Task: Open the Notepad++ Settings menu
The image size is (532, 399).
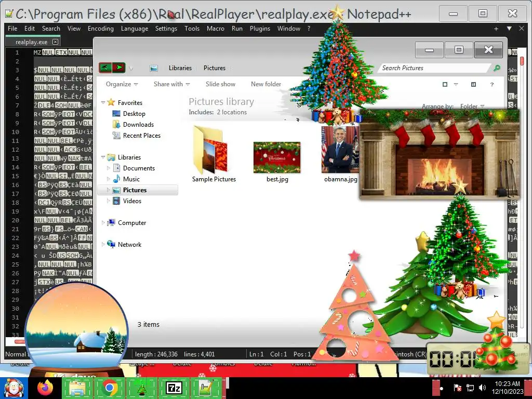Action: coord(166,29)
